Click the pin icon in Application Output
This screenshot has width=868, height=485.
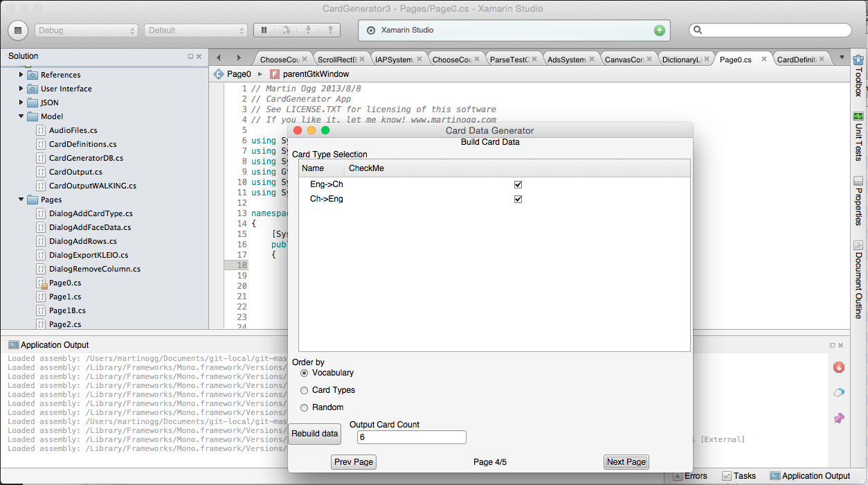tap(838, 418)
